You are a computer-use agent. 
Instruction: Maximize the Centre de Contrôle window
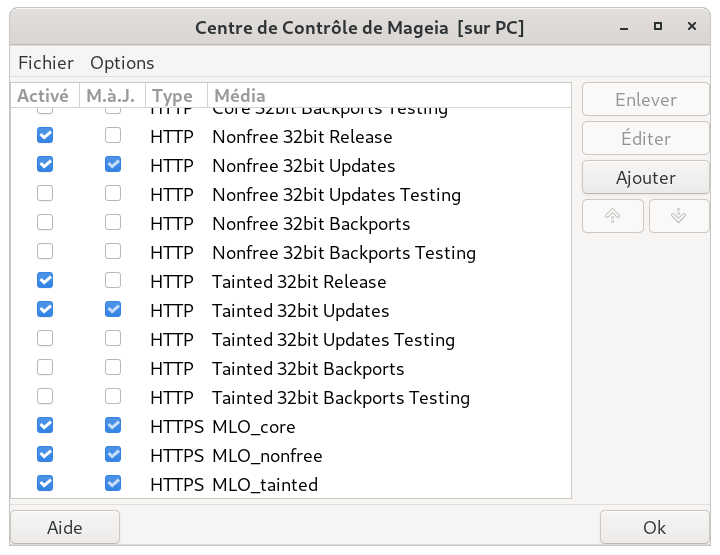coord(658,26)
